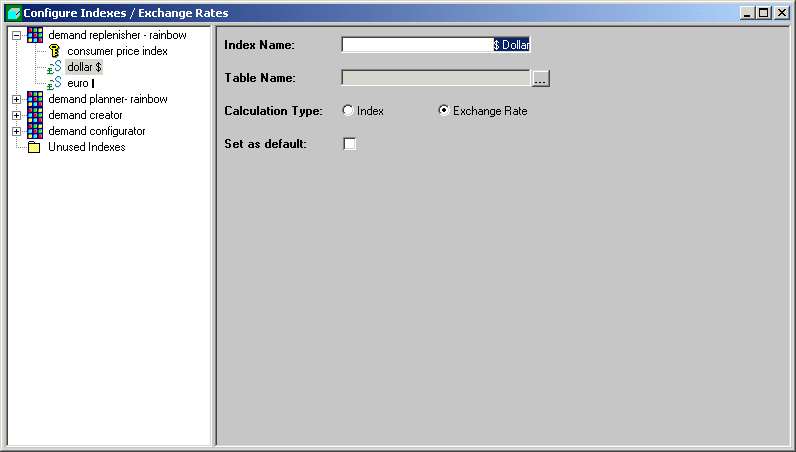Minimize the Configure Indexes window
Viewport: 796px width, 452px height.
[746, 13]
